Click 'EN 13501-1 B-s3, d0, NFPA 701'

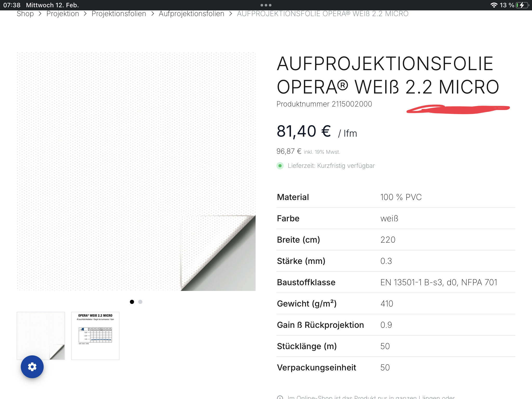[439, 282]
